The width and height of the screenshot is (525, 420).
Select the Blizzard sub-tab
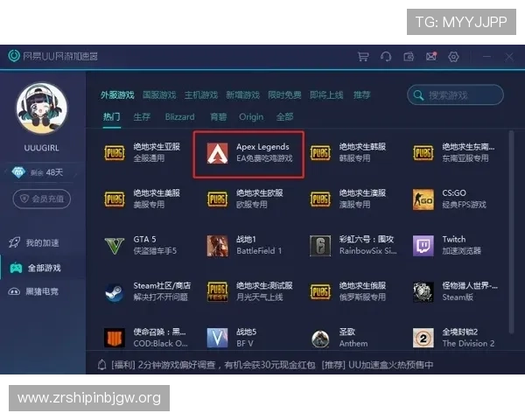[x=179, y=117]
